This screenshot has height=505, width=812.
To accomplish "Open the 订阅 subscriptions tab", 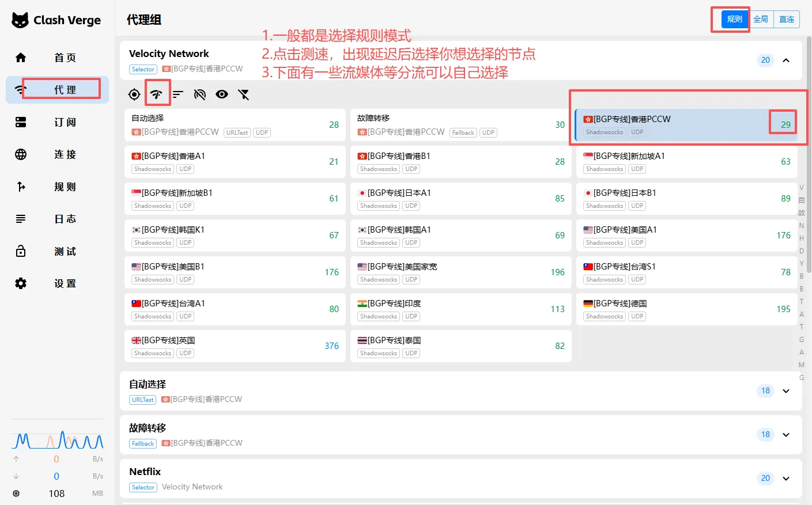I will [x=57, y=122].
